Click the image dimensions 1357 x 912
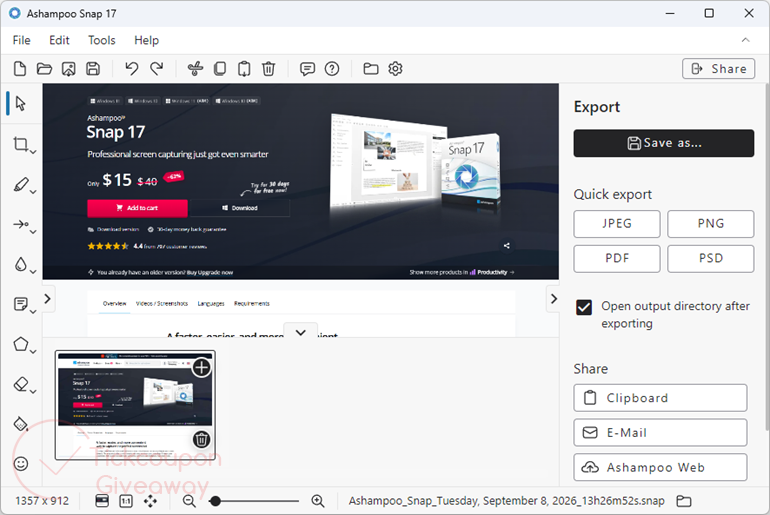Image resolution: width=770 pixels, height=515 pixels. pyautogui.click(x=42, y=501)
